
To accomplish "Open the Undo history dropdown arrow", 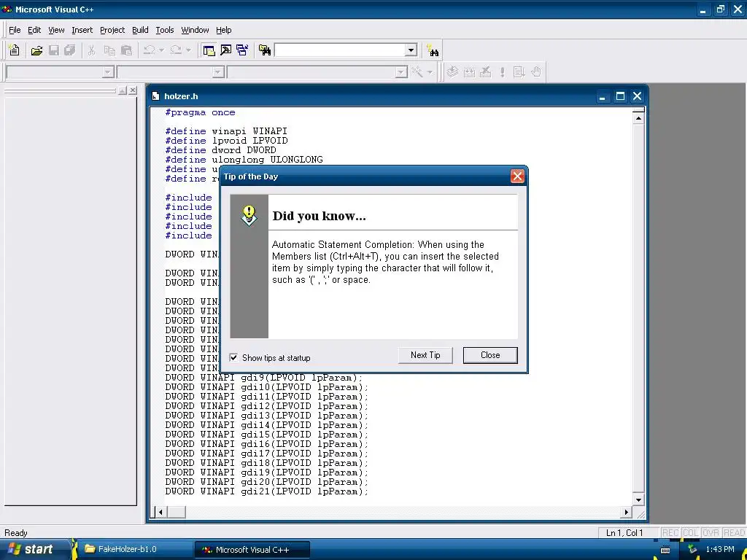I will tap(161, 50).
